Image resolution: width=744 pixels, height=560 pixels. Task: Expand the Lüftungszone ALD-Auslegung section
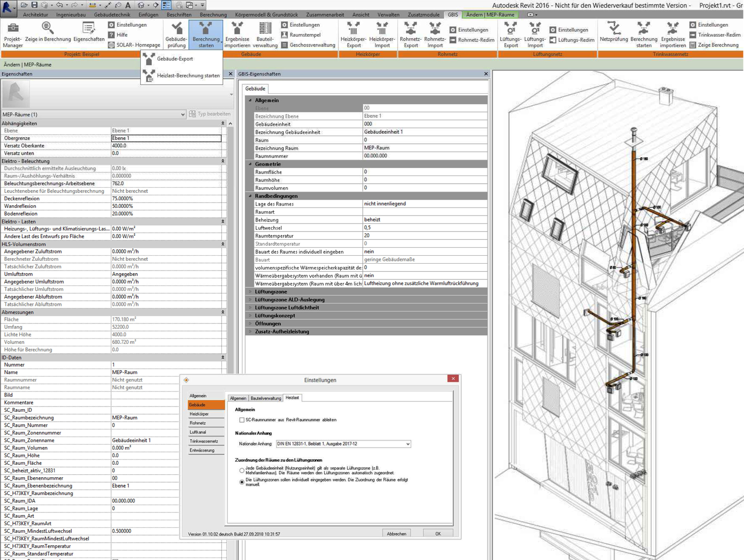[250, 300]
